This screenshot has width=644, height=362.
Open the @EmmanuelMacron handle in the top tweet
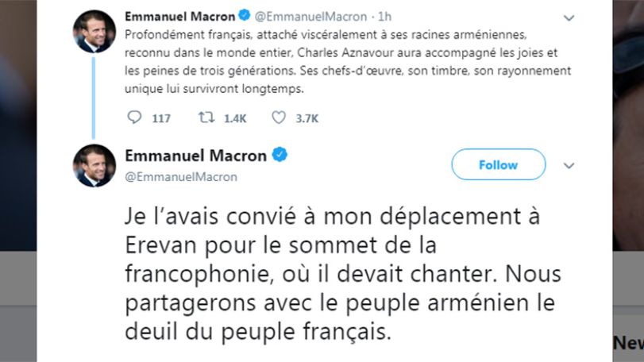310,17
